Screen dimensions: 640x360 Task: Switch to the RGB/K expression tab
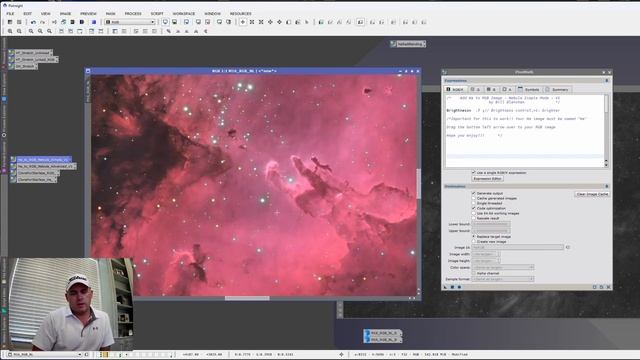pyautogui.click(x=455, y=89)
